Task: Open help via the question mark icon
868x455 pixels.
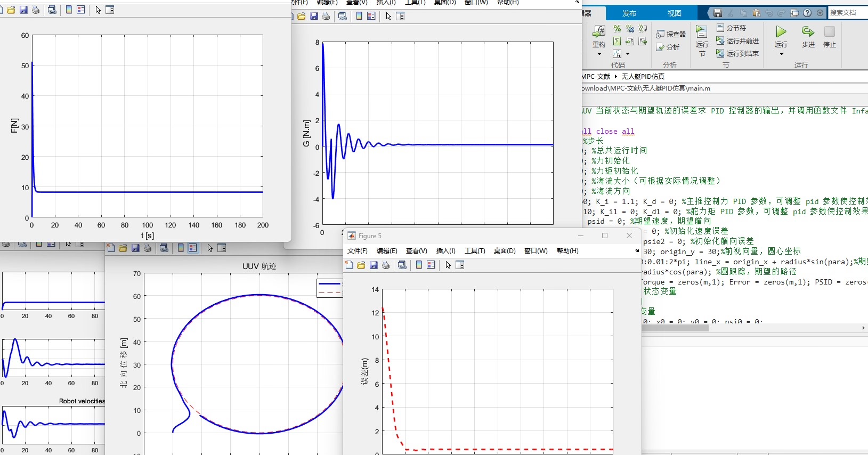Action: click(807, 13)
